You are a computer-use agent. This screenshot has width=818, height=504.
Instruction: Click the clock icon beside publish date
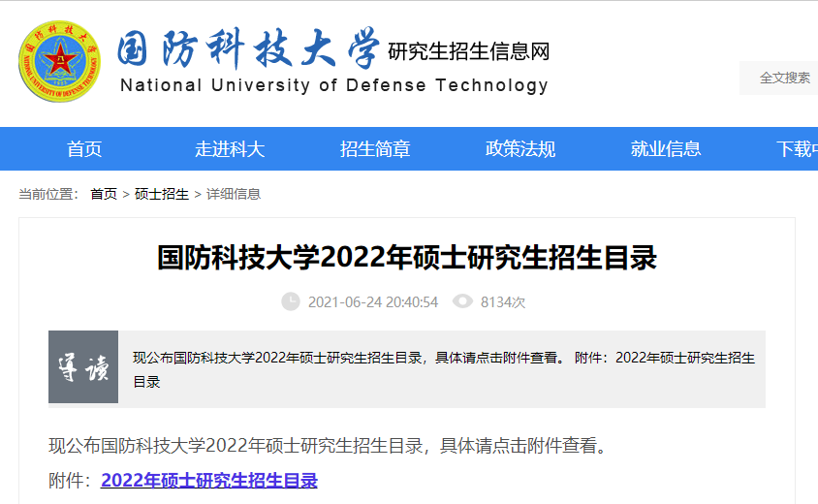pos(291,301)
